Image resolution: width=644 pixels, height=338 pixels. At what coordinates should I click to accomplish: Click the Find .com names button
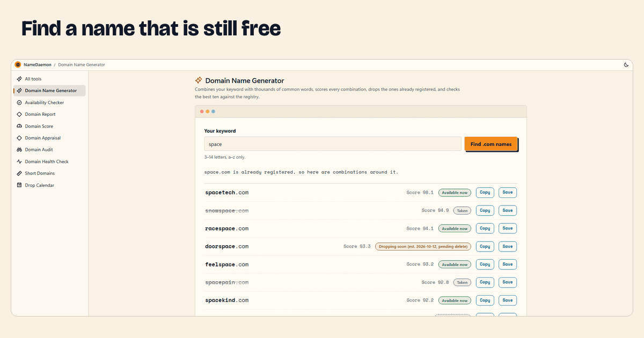coord(491,144)
